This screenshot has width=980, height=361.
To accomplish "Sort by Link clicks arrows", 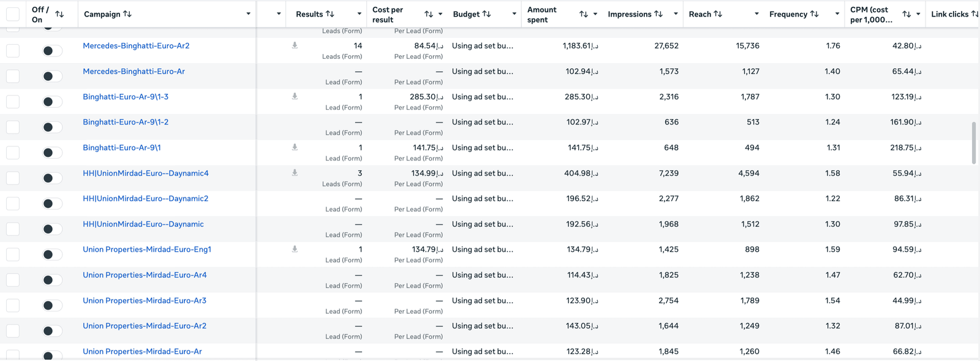I will (975, 13).
